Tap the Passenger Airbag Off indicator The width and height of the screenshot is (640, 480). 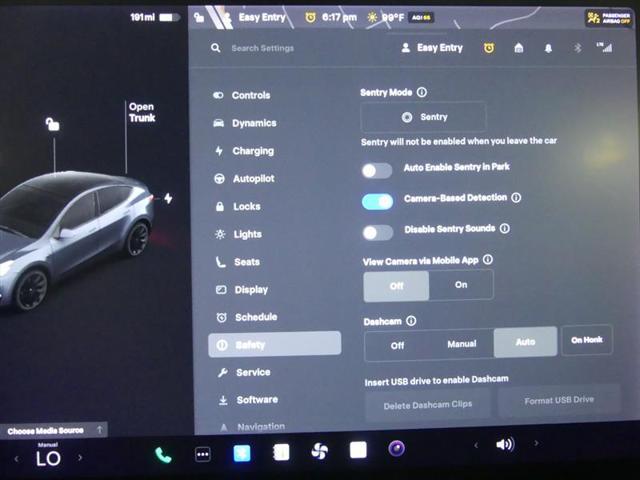click(x=609, y=18)
